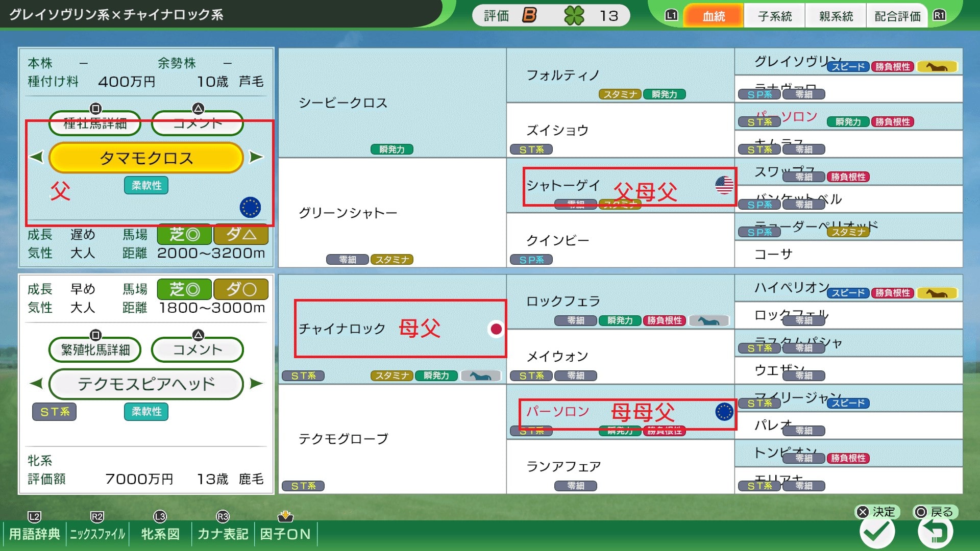The width and height of the screenshot is (980, 551).
Task: Select シャトーゲイ pedigree entry
Action: click(620, 185)
